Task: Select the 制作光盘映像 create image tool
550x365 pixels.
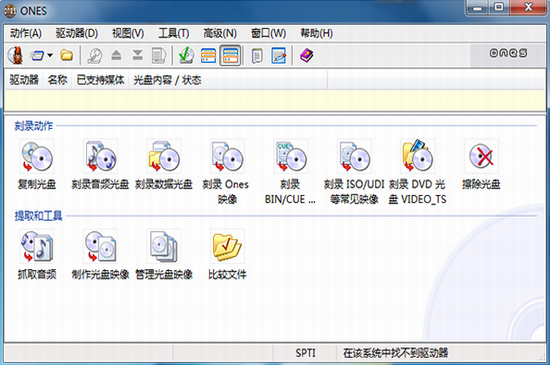Action: [100, 246]
